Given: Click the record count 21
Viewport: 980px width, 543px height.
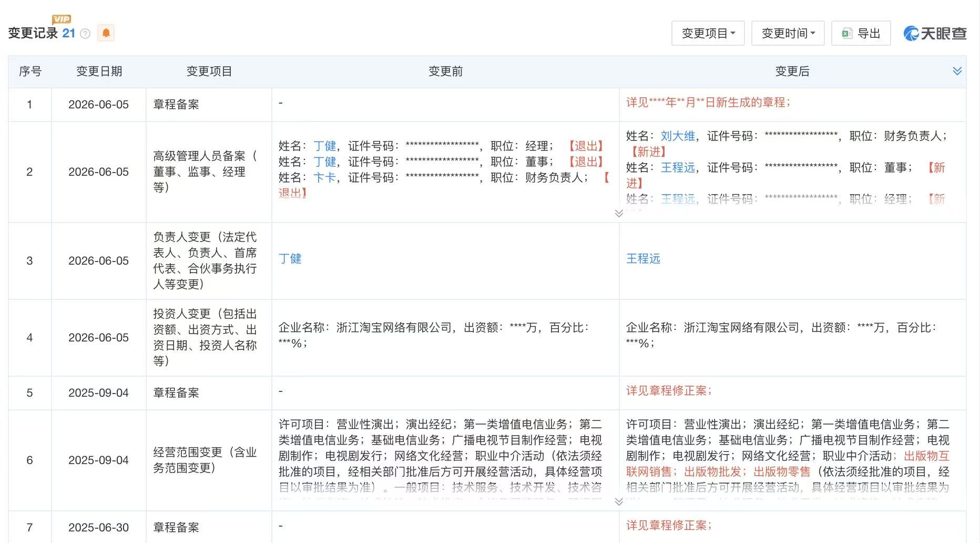Looking at the screenshot, I should [69, 33].
